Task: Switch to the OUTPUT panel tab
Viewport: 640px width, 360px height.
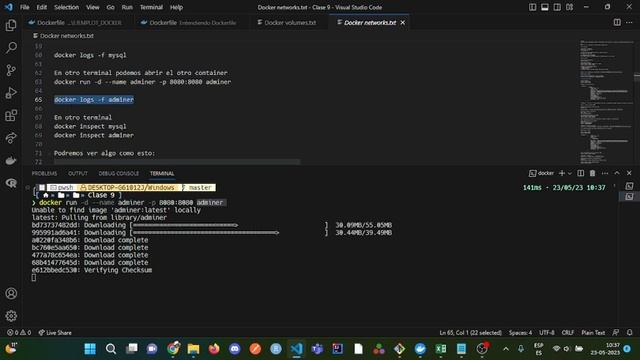Action: click(78, 173)
